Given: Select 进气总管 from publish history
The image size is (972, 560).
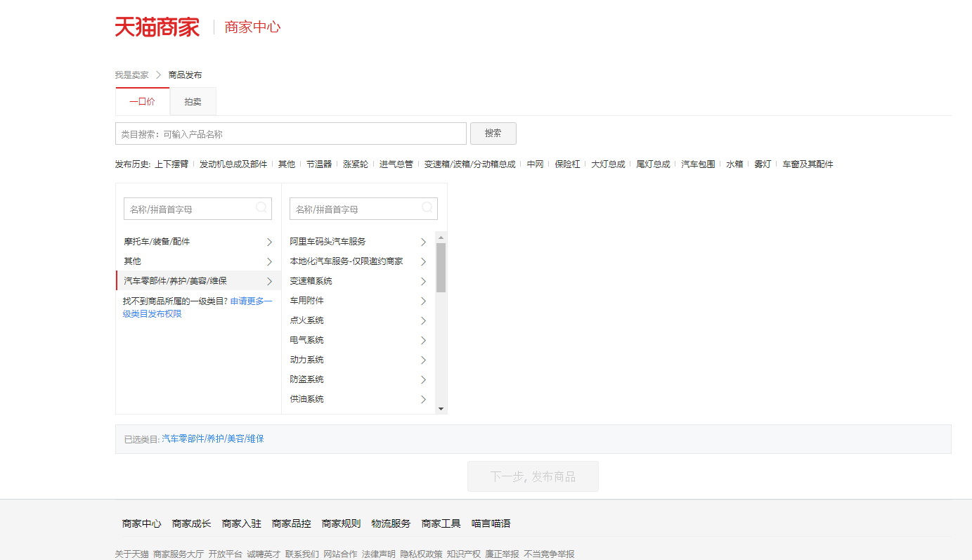Looking at the screenshot, I should (x=396, y=164).
